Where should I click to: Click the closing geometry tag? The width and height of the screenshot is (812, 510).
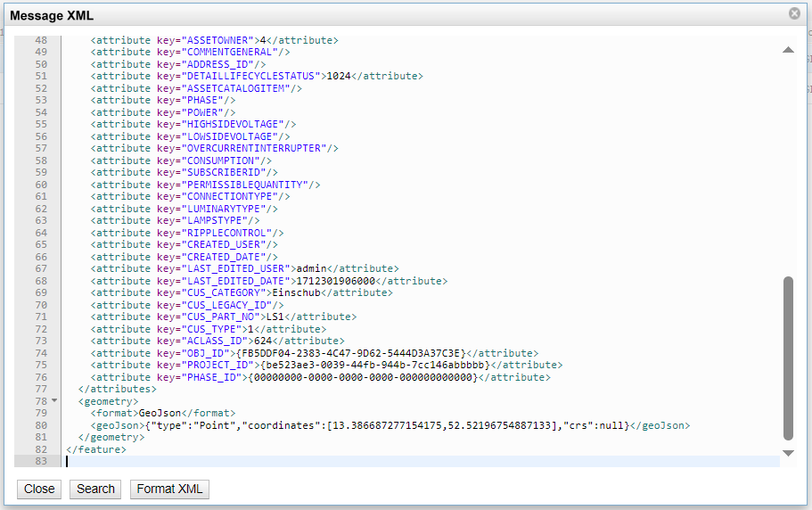[111, 437]
